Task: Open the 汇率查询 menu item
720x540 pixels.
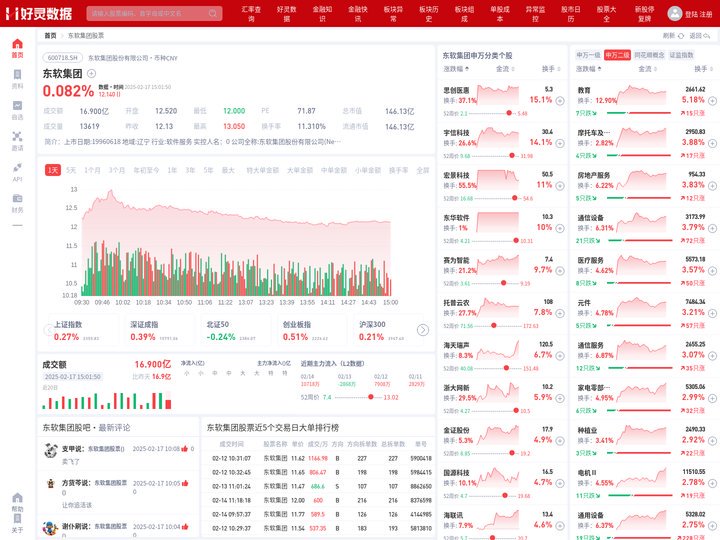Action: 251,14
